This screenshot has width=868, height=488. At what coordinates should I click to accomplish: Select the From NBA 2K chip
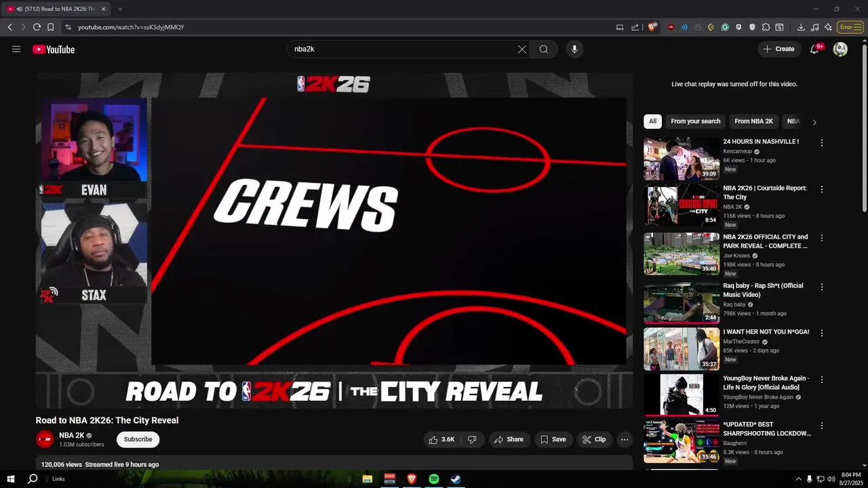pyautogui.click(x=753, y=121)
